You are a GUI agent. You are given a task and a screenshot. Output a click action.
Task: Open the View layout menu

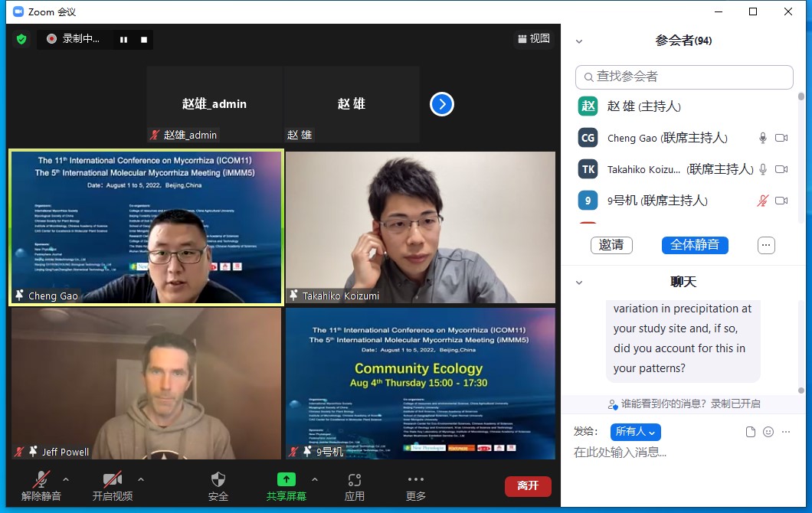click(534, 38)
